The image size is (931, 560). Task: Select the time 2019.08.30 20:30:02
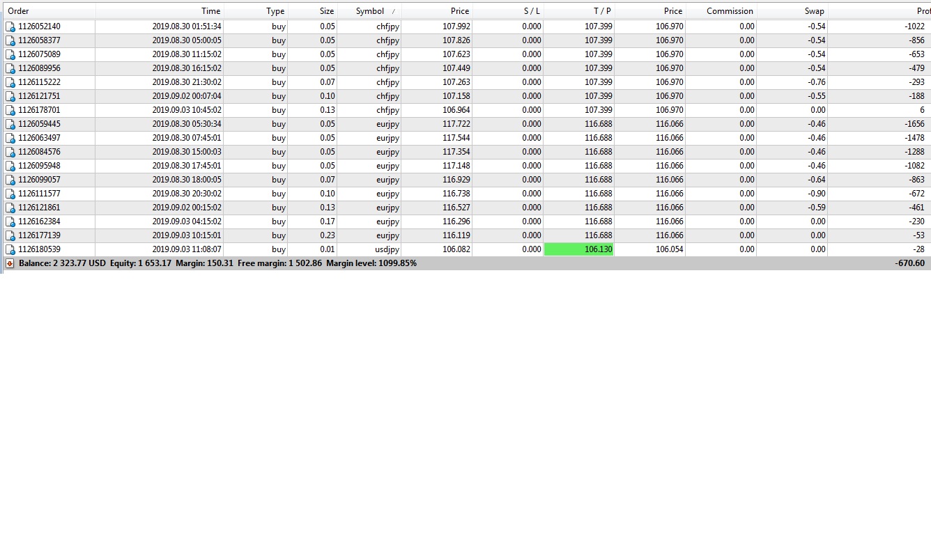187,194
